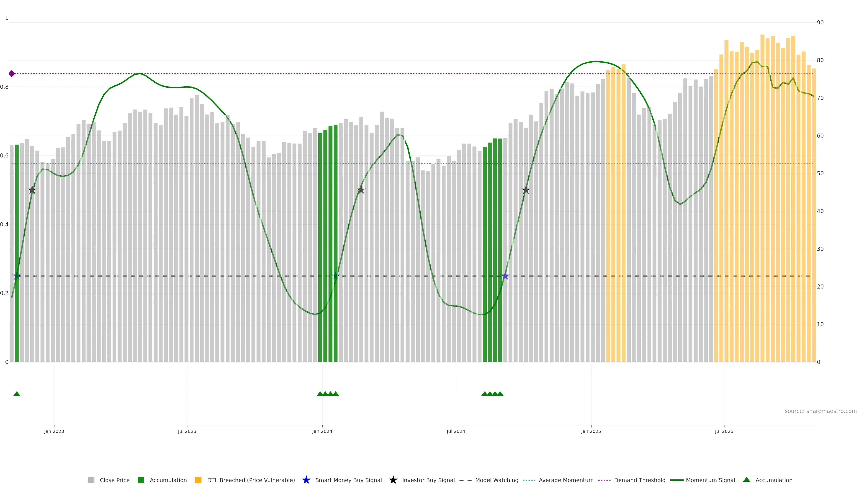
Task: Click the purple diamond Demand Threshold marker
Action: pyautogui.click(x=12, y=74)
